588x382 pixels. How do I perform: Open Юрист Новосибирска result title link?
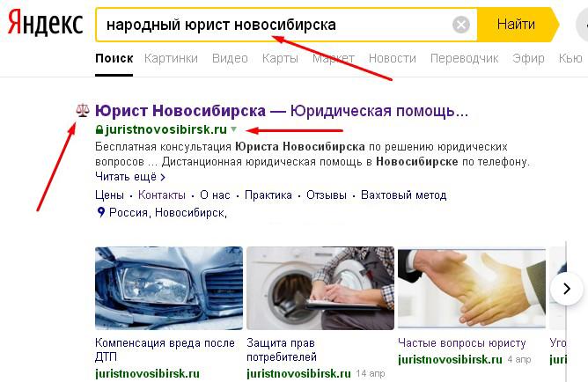[282, 111]
